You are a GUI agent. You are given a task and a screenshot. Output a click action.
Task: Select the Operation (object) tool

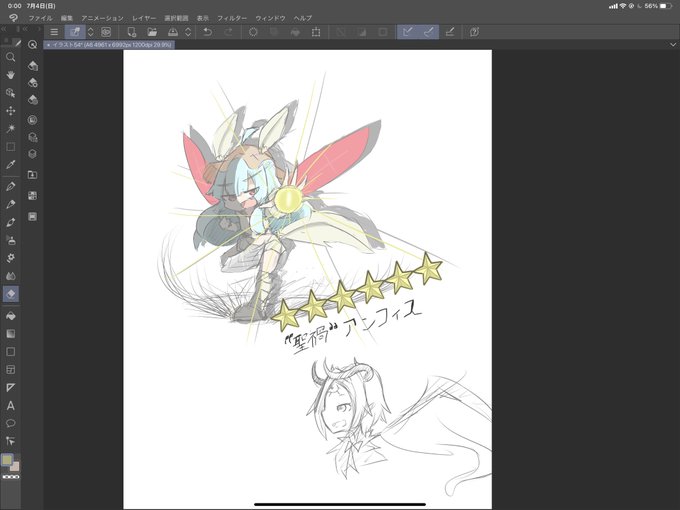pyautogui.click(x=11, y=93)
